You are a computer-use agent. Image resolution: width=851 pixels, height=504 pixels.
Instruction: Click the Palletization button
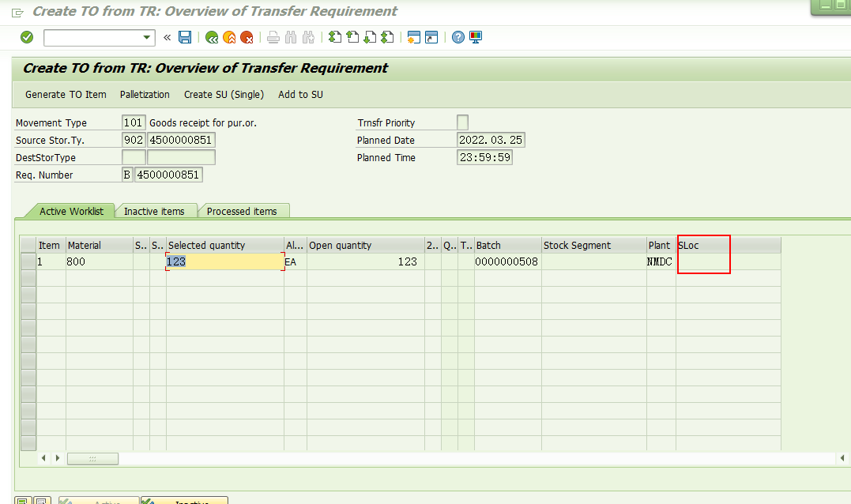click(x=145, y=94)
